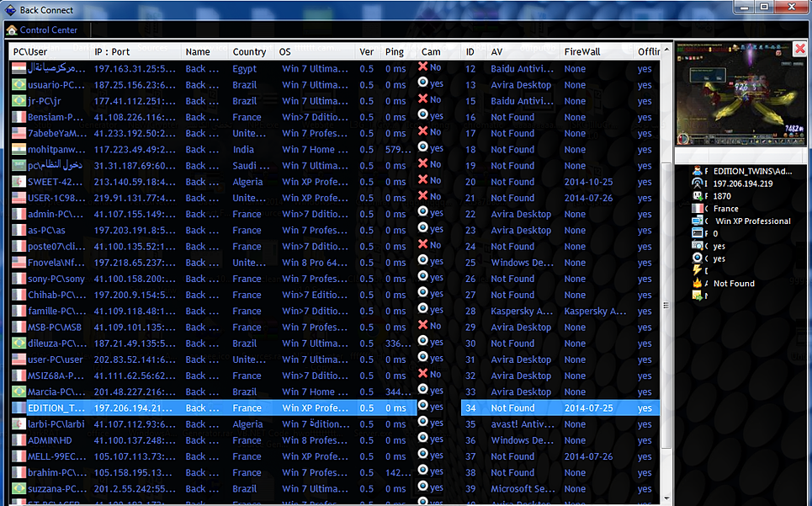Click the fire icon beside Not Found in details
The height and width of the screenshot is (506, 812).
pos(697,283)
